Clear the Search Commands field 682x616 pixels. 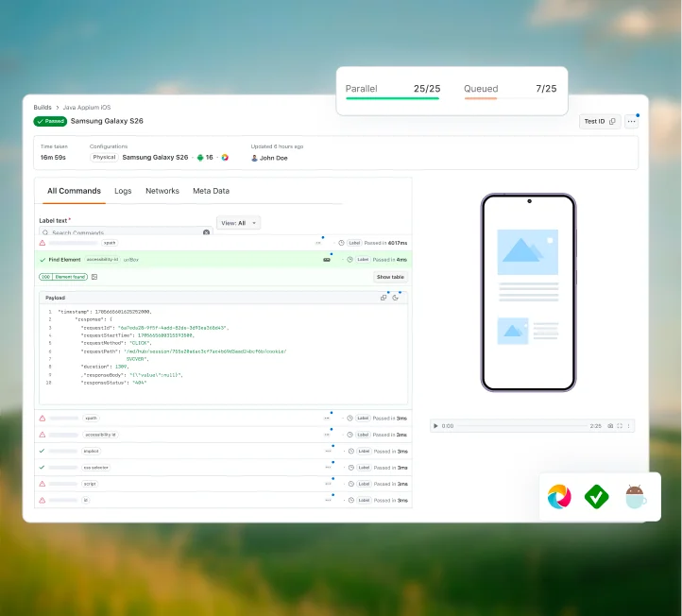pyautogui.click(x=206, y=232)
